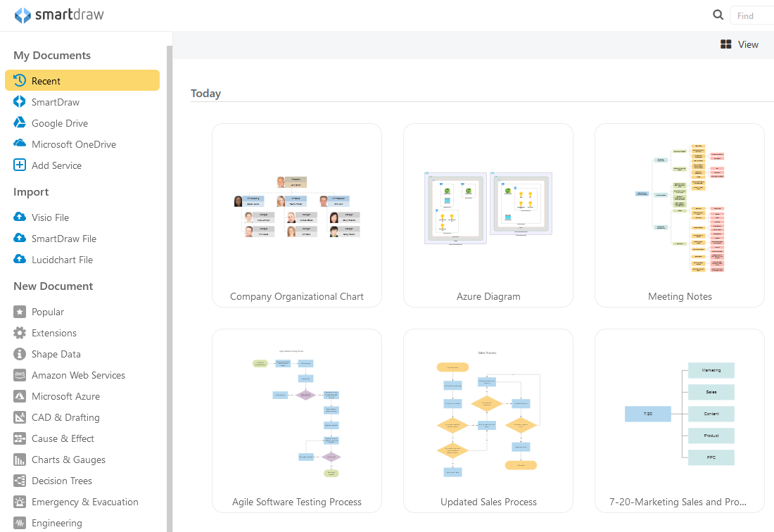774x532 pixels.
Task: Click the search magnifier icon
Action: tap(718, 15)
